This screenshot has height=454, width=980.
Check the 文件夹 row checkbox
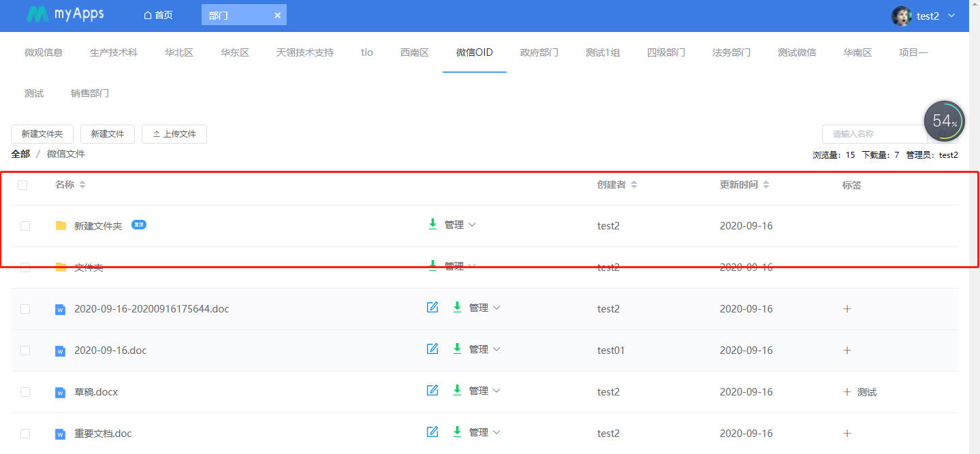[25, 267]
